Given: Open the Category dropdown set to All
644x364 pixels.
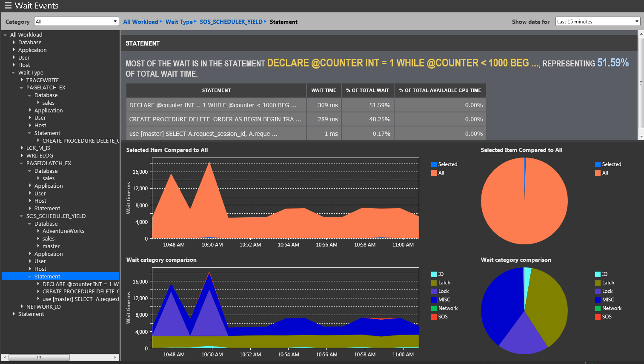Looking at the screenshot, I should click(x=76, y=22).
